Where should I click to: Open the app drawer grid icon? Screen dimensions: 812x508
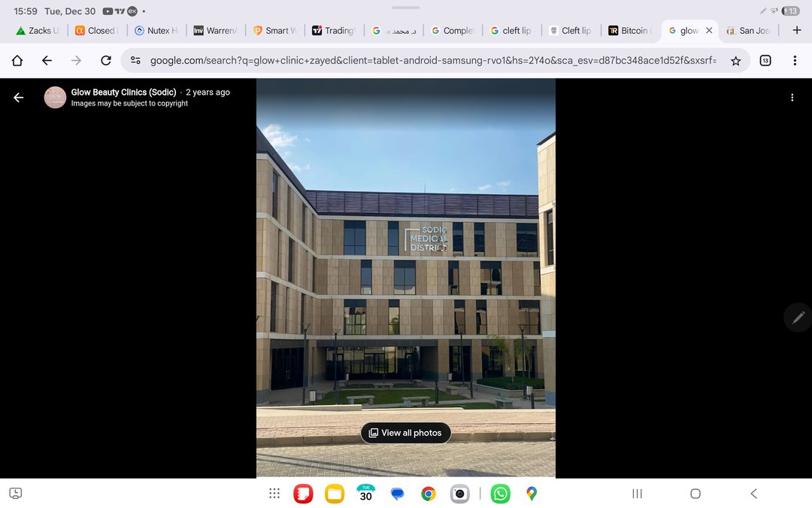tap(274, 494)
